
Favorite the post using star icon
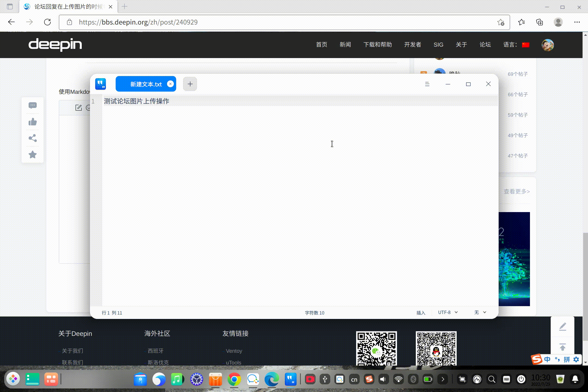pos(33,155)
